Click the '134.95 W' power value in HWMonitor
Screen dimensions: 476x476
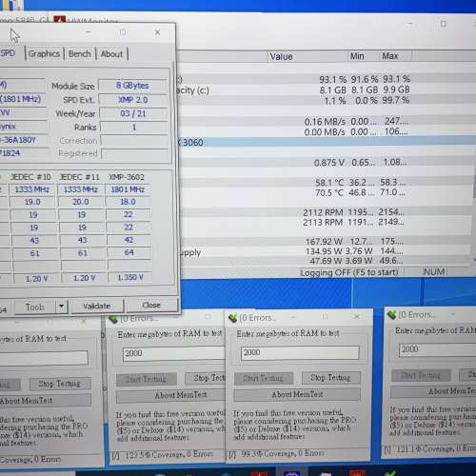[x=324, y=251]
